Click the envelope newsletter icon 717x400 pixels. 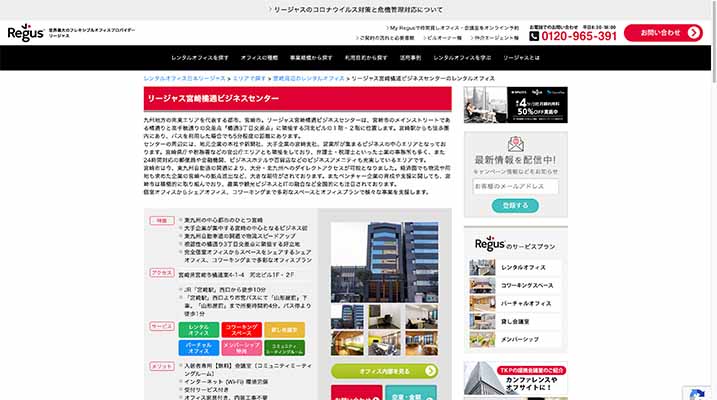coord(516,144)
